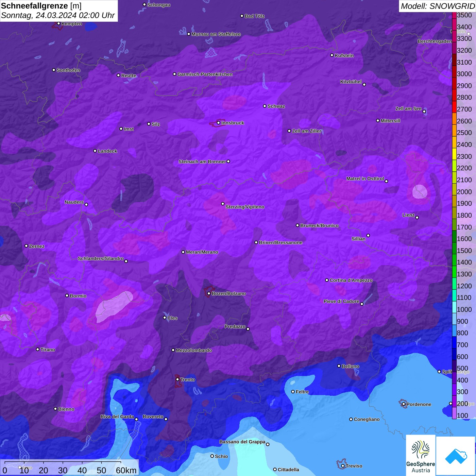The width and height of the screenshot is (476, 476).
Task: Click the 'Schneefallgrenze [m]' map title
Action: 41,6
